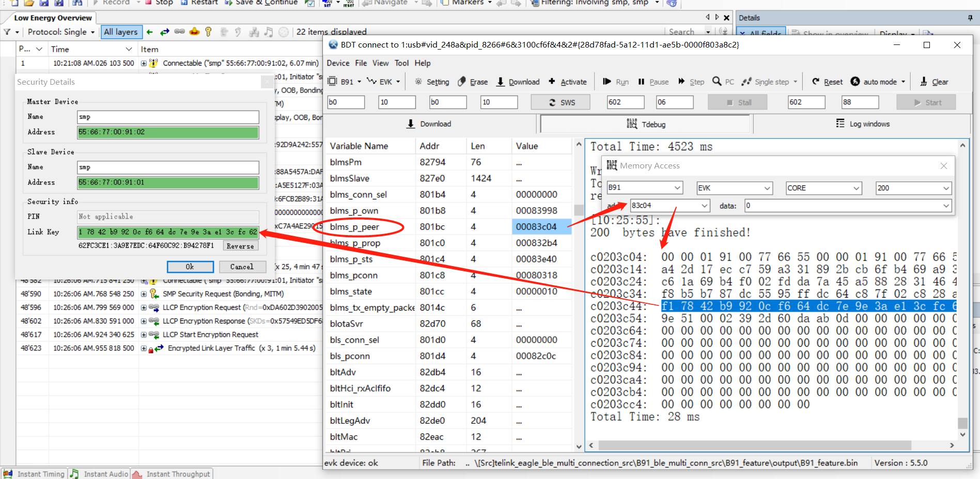Click the Setting gear icon in BDT toolbar
This screenshot has height=479, width=980.
point(418,82)
